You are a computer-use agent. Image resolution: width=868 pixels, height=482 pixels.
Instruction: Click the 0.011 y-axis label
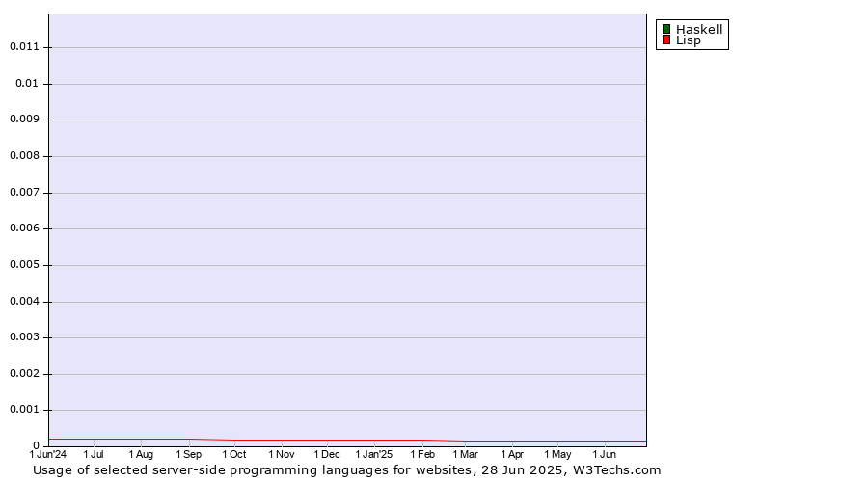24,46
